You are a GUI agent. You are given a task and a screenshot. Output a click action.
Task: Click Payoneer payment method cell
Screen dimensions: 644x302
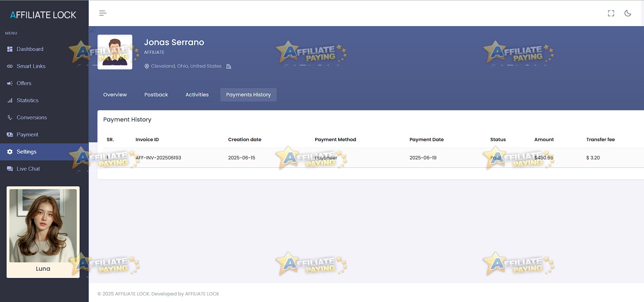(x=326, y=158)
